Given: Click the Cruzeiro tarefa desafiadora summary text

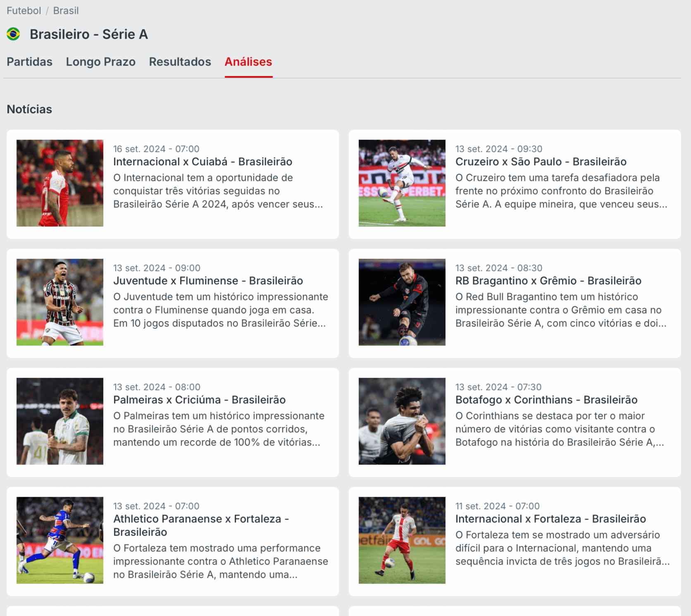Looking at the screenshot, I should pos(561,191).
